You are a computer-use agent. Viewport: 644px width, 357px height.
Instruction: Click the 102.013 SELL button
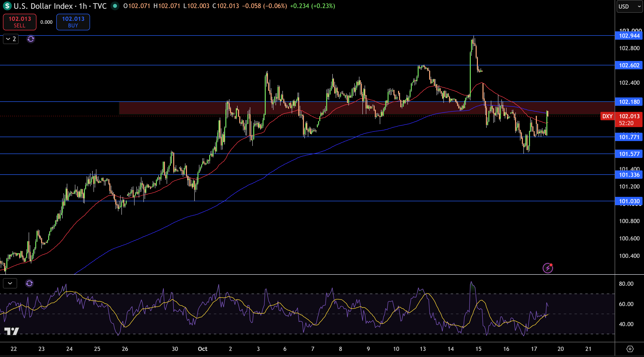(x=20, y=22)
